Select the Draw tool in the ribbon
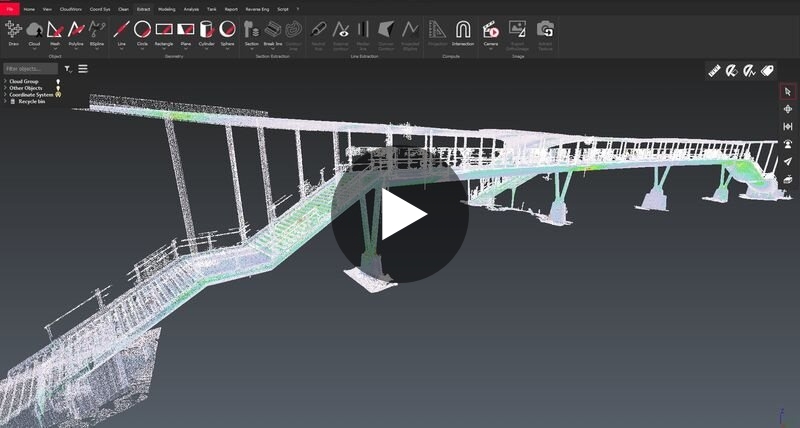Screen dimensions: 800x428 pos(13,32)
